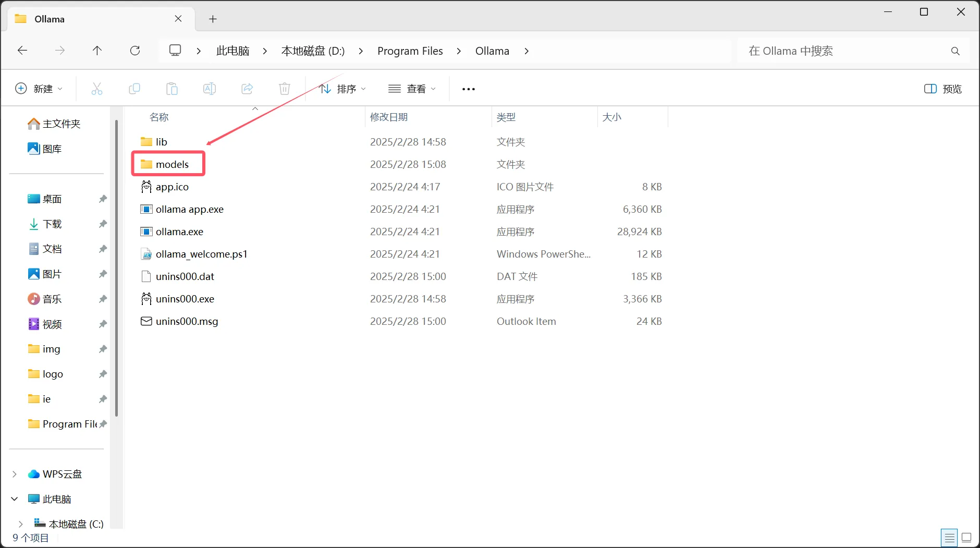Viewport: 980px width, 548px height.
Task: Select the unins000.dat file
Action: [178, 276]
